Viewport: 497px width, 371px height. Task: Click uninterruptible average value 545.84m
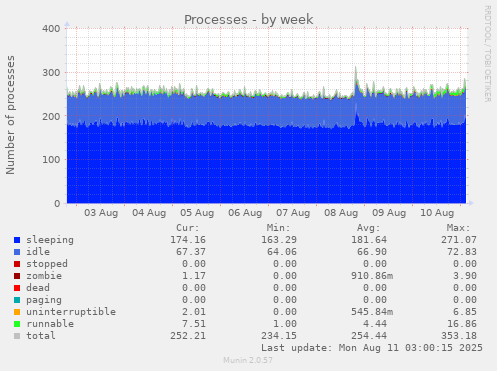372,312
